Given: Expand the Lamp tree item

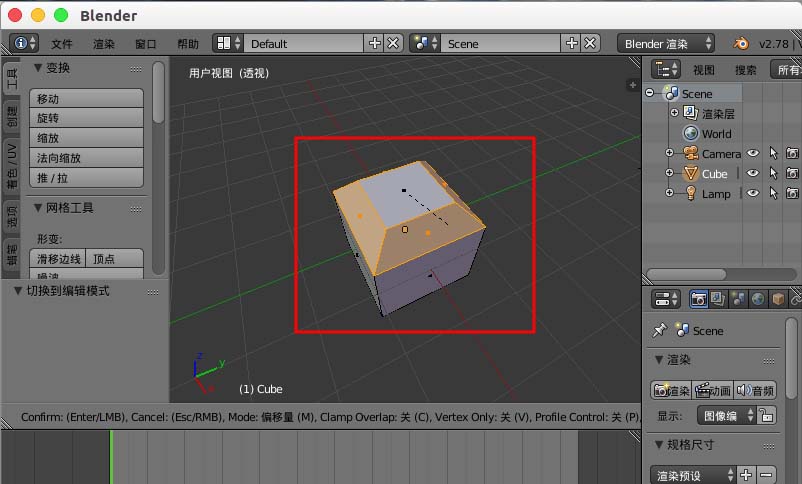Looking at the screenshot, I should 669,192.
